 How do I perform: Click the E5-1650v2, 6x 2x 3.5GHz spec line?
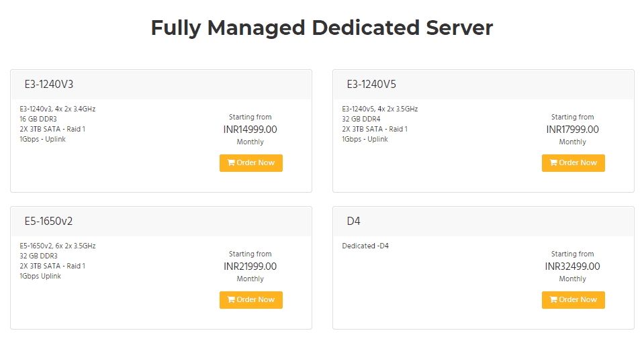pyautogui.click(x=58, y=246)
